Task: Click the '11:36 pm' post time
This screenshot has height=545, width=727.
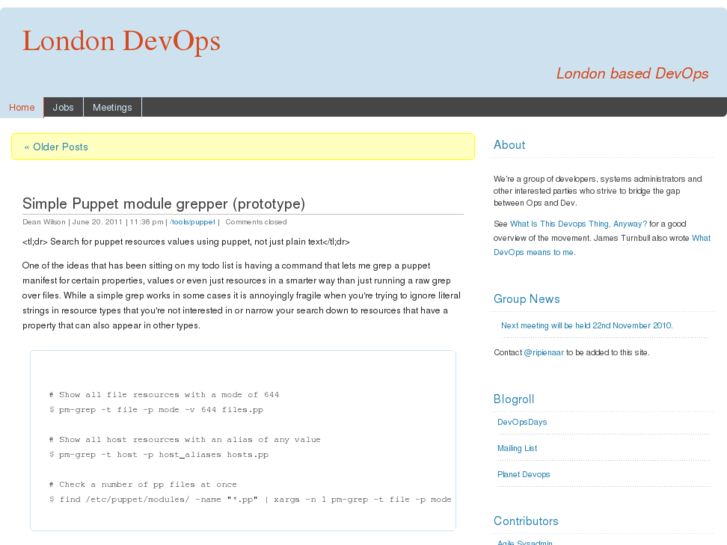Action: point(147,222)
